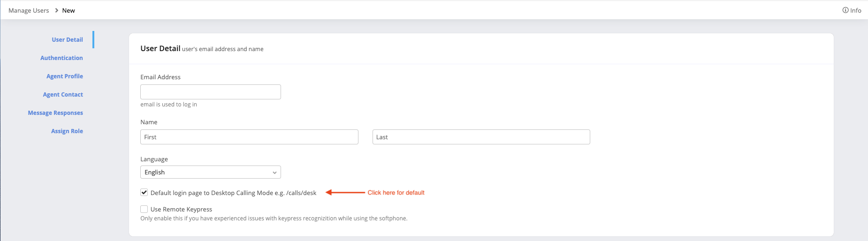The image size is (868, 241).
Task: Click the breadcrumb chevron after Manage Users
Action: tap(56, 10)
